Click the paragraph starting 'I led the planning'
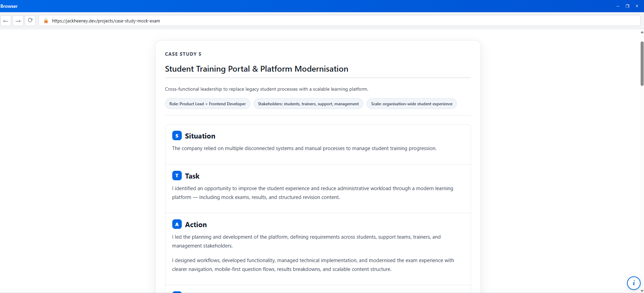The height and width of the screenshot is (293, 644). click(x=307, y=241)
